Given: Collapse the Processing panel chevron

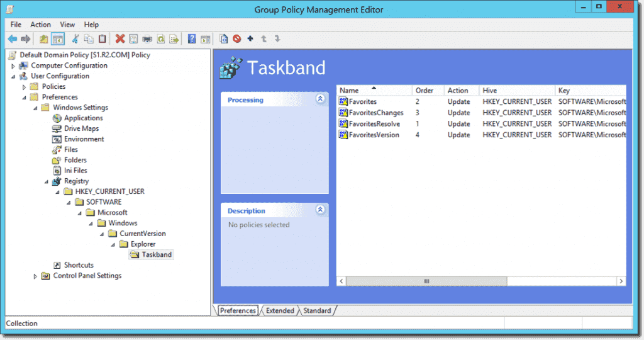Looking at the screenshot, I should (320, 99).
